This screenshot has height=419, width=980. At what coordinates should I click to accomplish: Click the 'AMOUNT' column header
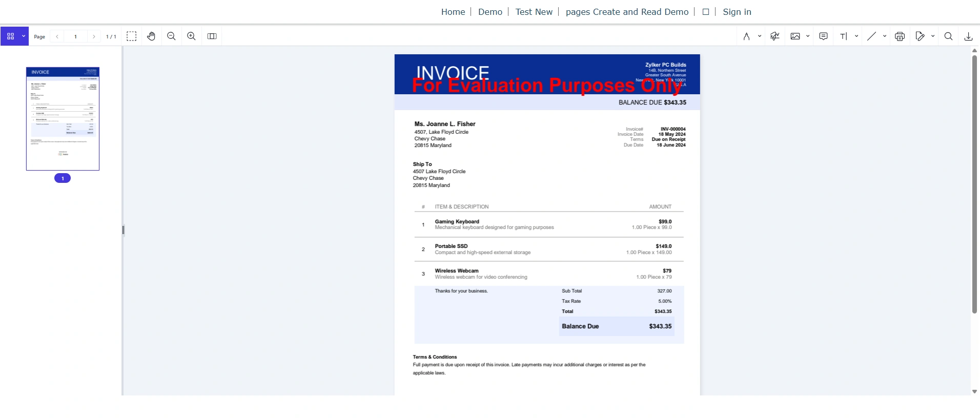pos(660,207)
